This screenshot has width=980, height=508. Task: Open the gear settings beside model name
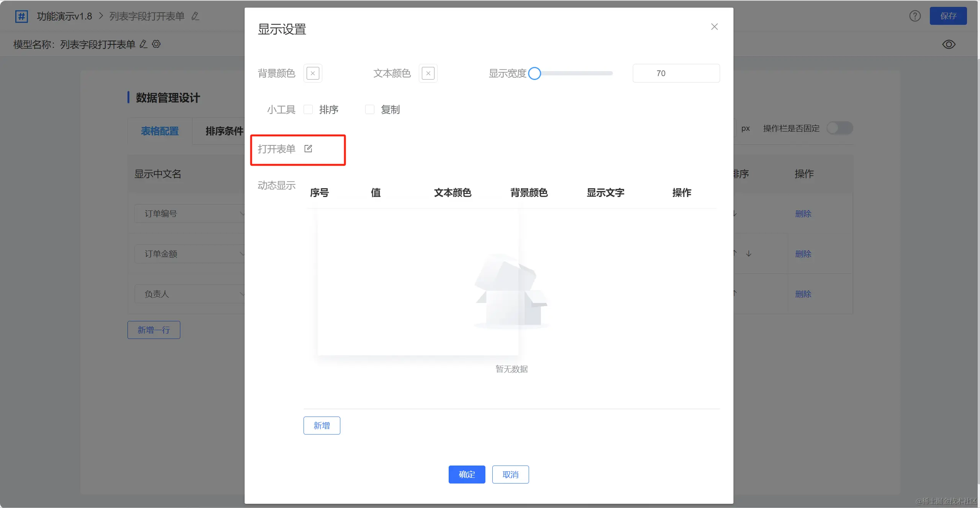click(x=156, y=44)
